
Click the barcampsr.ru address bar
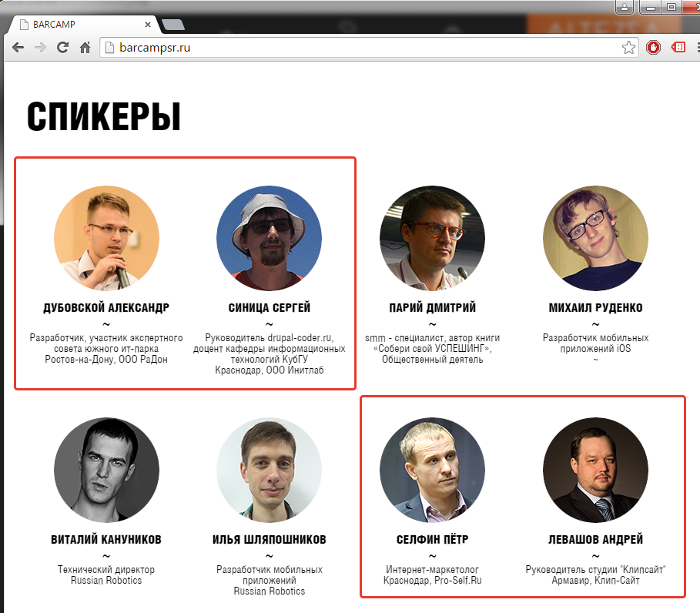coord(362,47)
